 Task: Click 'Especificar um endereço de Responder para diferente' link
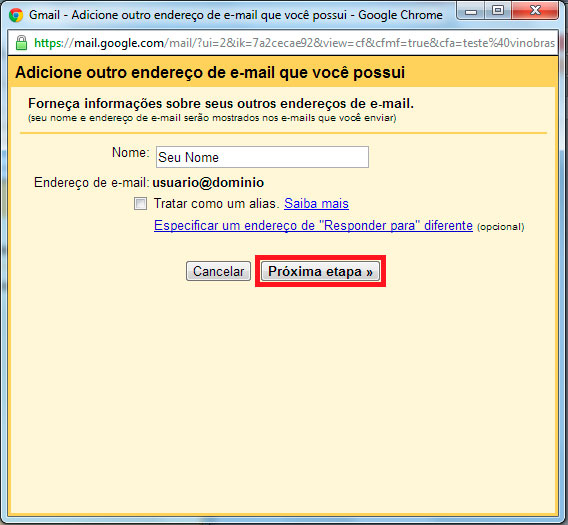tap(313, 226)
